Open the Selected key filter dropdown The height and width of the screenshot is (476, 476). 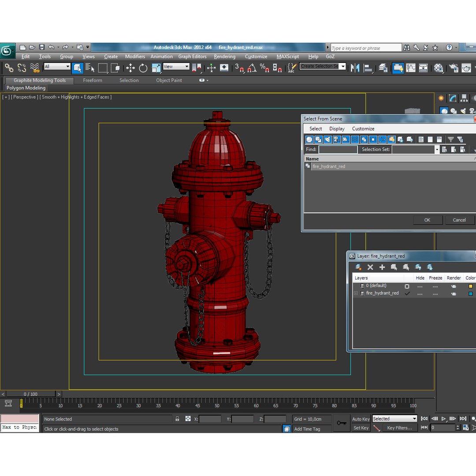(394, 419)
